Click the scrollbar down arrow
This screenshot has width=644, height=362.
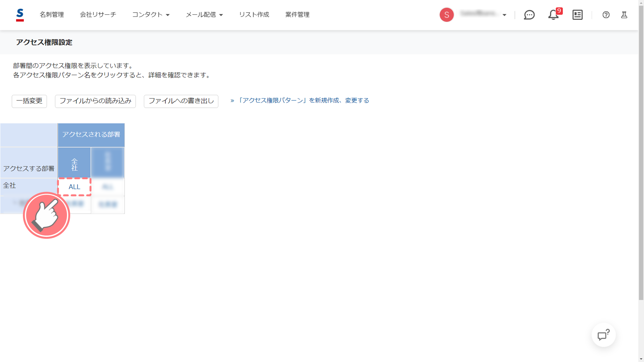641,359
